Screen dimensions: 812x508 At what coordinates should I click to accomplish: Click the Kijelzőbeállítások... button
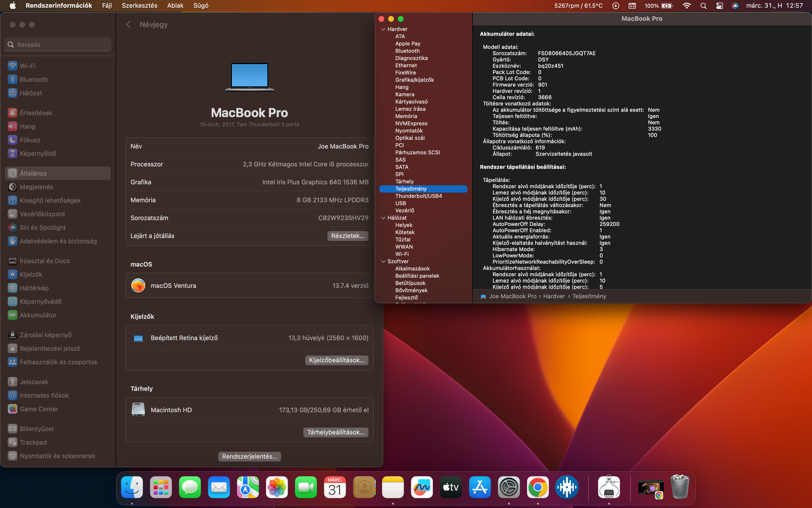tap(337, 360)
